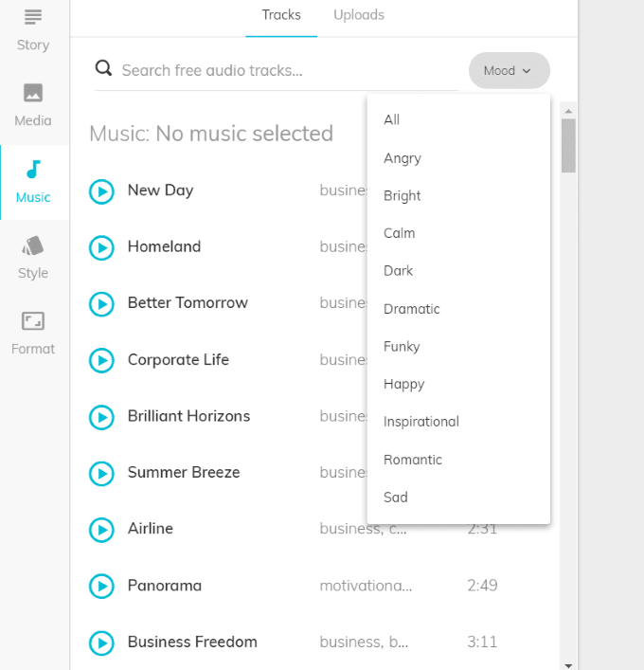This screenshot has height=670, width=644.
Task: Open the Format panel in the sidebar
Action: coord(33,333)
